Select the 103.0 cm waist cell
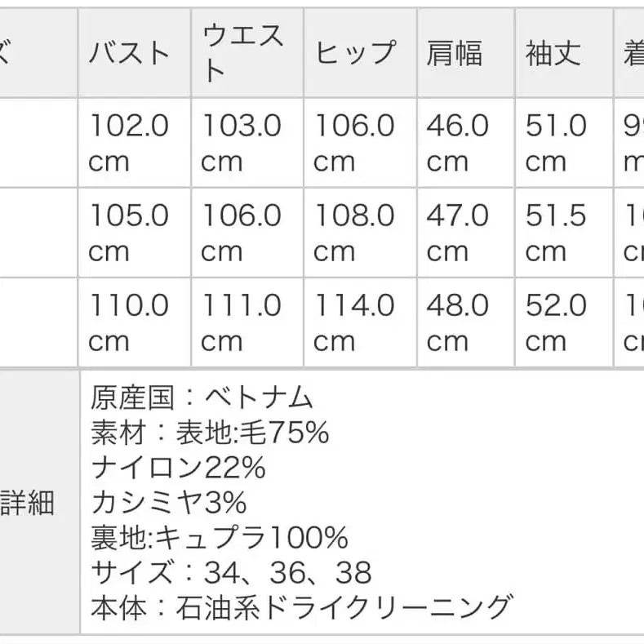 click(x=242, y=143)
